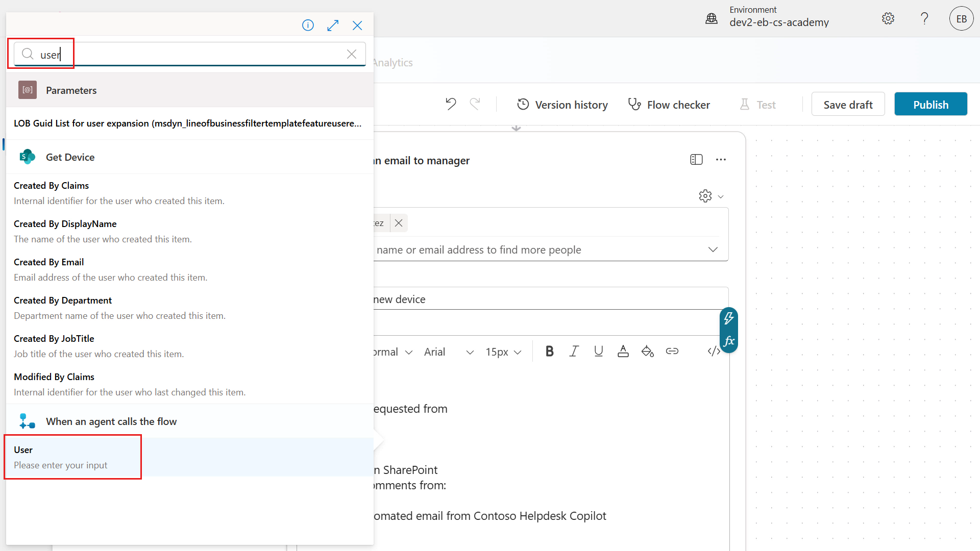The height and width of the screenshot is (551, 980).
Task: Open the font color picker
Action: [623, 351]
